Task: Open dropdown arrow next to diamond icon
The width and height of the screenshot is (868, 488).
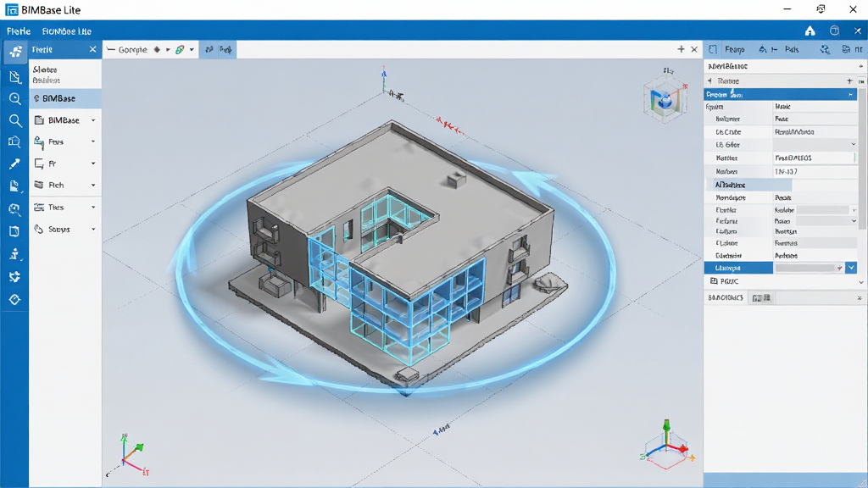Action: (x=168, y=49)
